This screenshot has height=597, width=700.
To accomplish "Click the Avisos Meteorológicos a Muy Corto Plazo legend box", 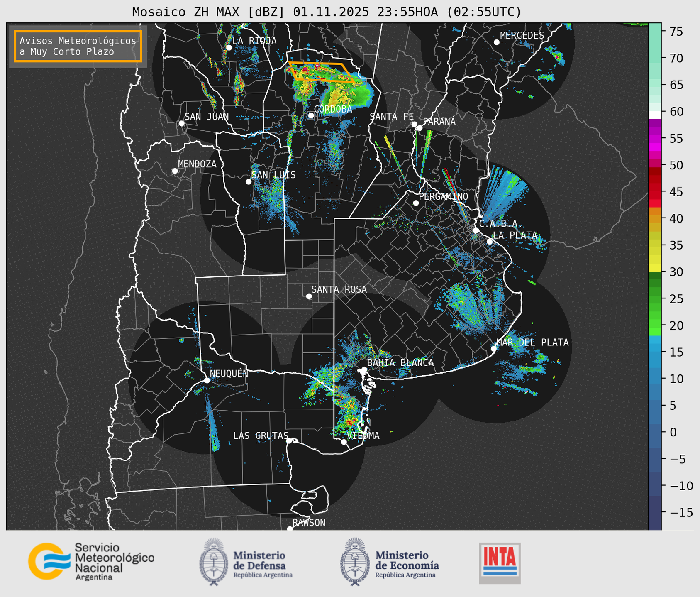I will (78, 46).
